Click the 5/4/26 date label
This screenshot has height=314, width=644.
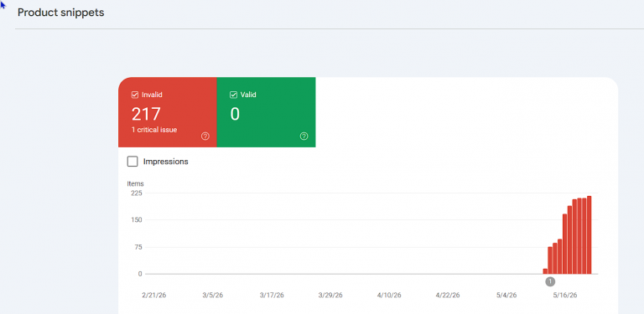506,295
